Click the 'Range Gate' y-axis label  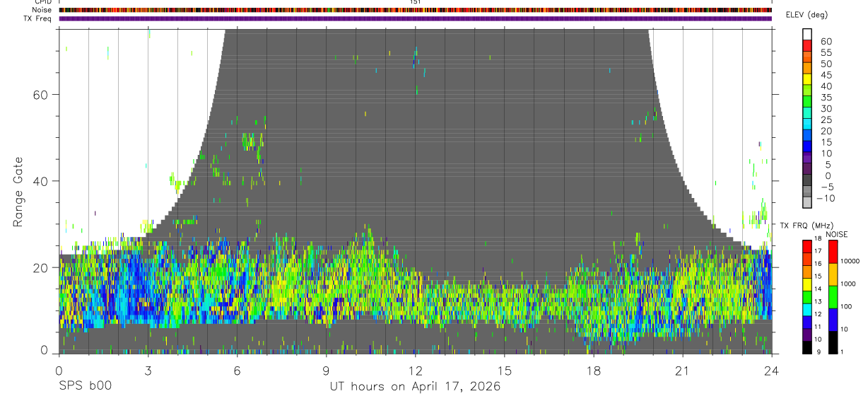click(18, 192)
